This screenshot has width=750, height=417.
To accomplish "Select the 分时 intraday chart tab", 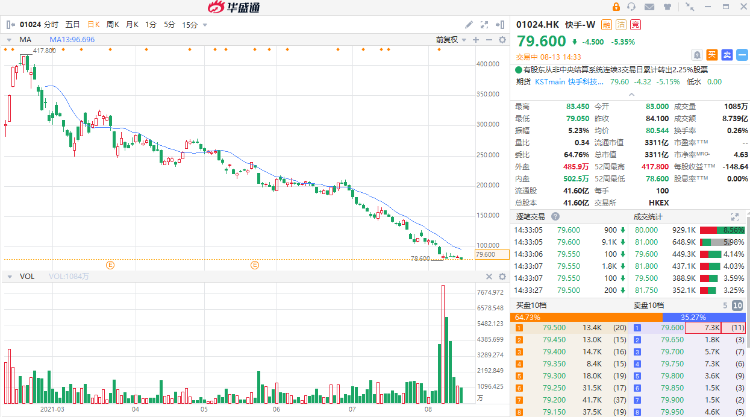I will (x=52, y=23).
